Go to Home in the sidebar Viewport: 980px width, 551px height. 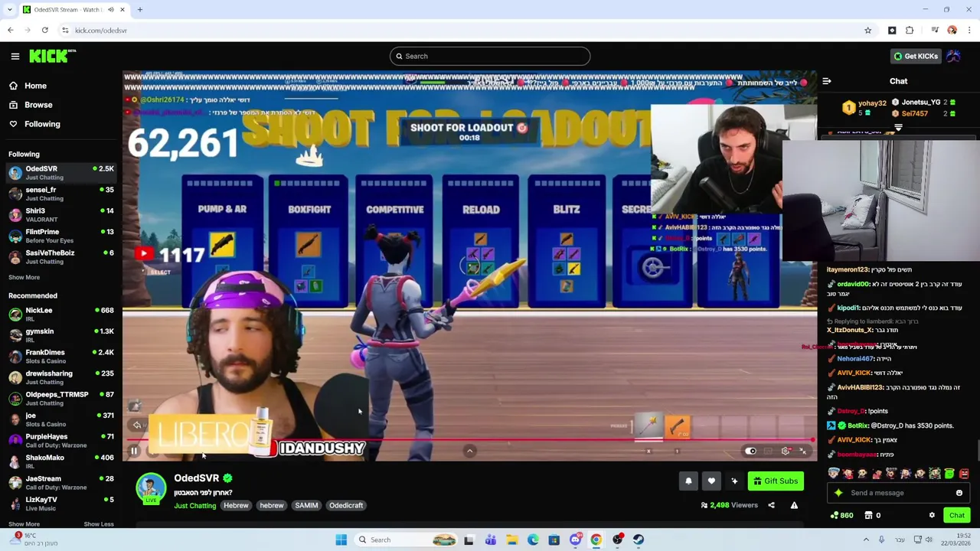[28, 86]
